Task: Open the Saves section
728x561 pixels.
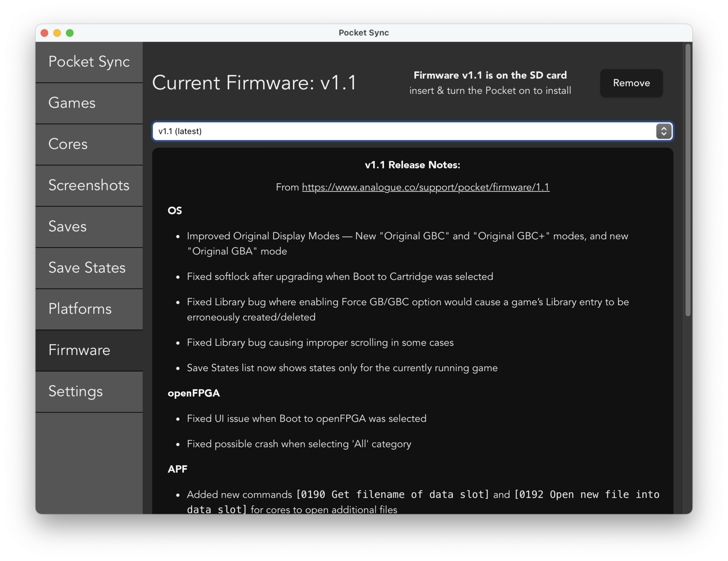Action: [89, 227]
